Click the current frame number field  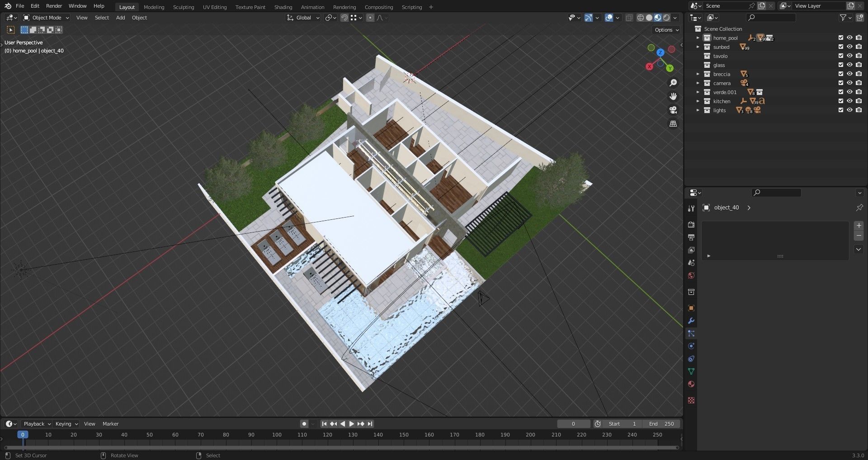point(573,424)
